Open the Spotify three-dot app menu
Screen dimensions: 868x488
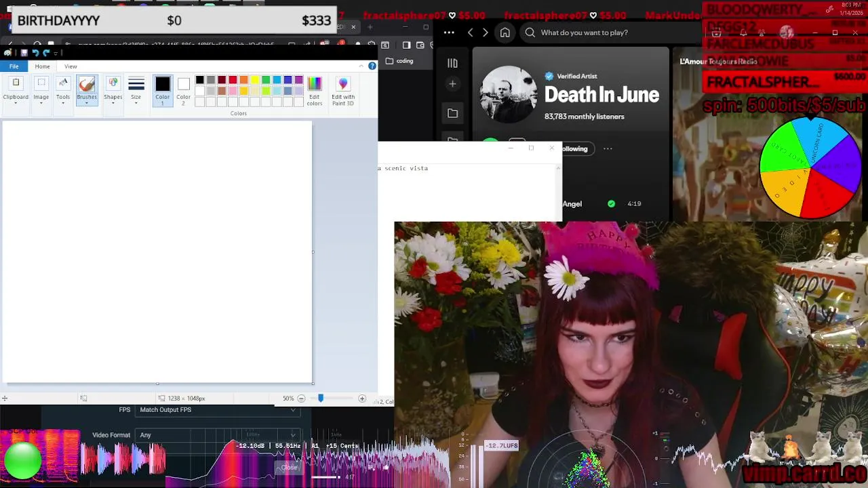pos(449,33)
